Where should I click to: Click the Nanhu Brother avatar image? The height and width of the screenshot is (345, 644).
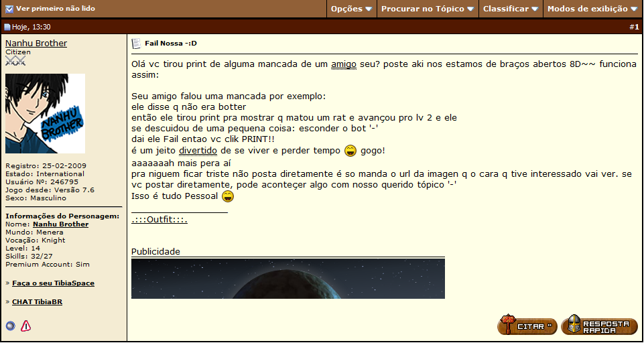tap(45, 113)
